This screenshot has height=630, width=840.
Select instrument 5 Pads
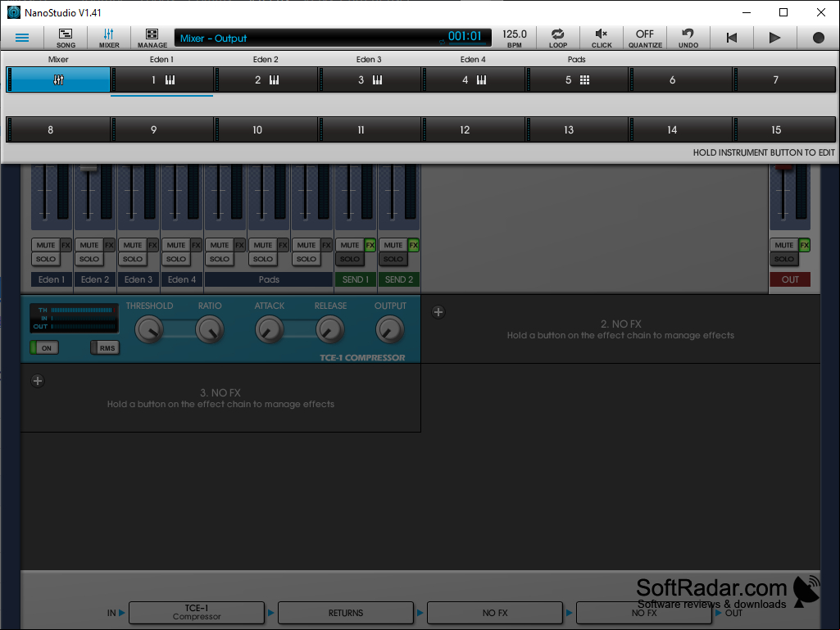[x=577, y=79]
